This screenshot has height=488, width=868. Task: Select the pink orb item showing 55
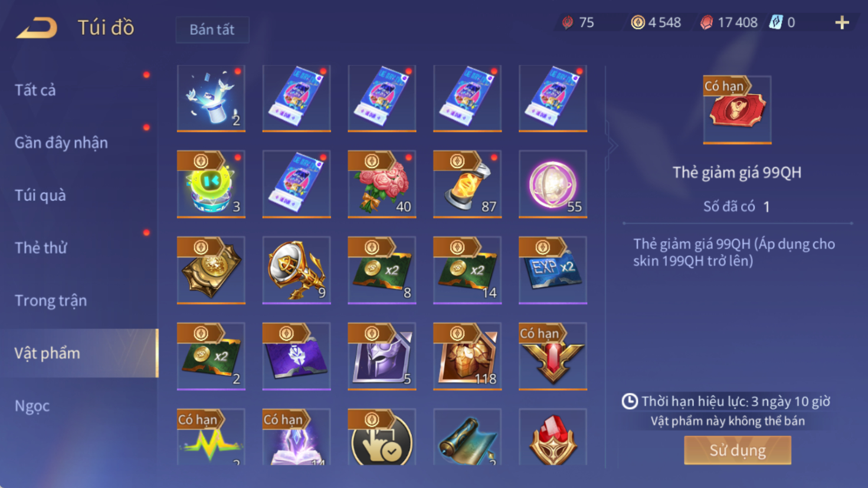coord(553,184)
